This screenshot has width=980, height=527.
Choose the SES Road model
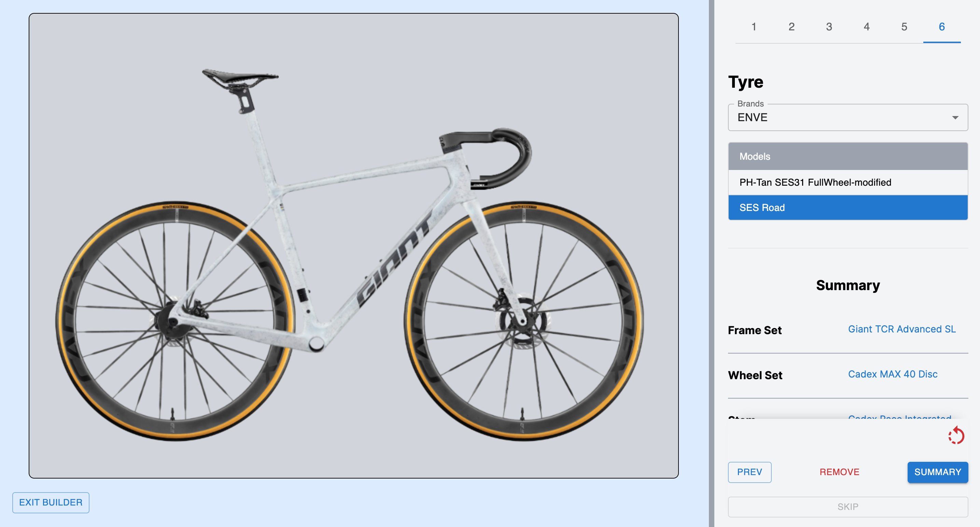[848, 208]
